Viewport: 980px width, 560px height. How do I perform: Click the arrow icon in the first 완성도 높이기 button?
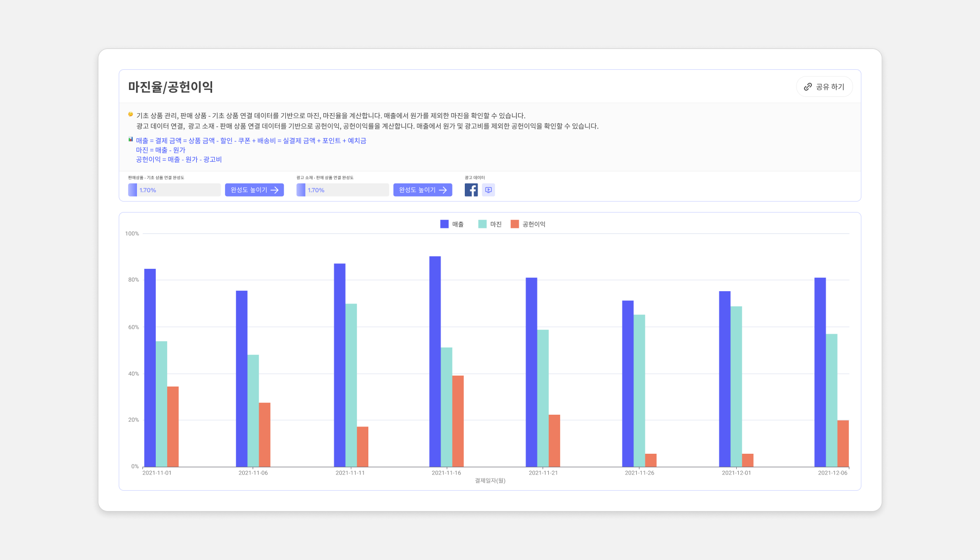point(275,190)
